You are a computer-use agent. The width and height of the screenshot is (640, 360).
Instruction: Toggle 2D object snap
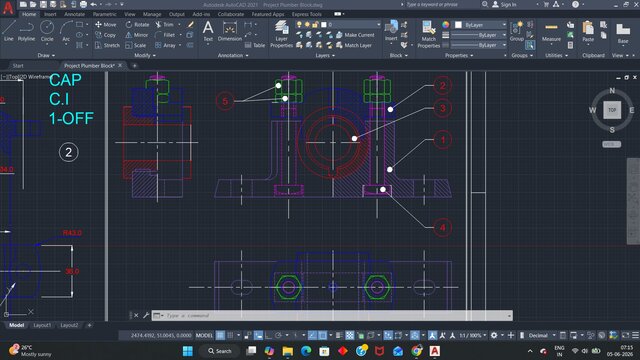pos(322,335)
